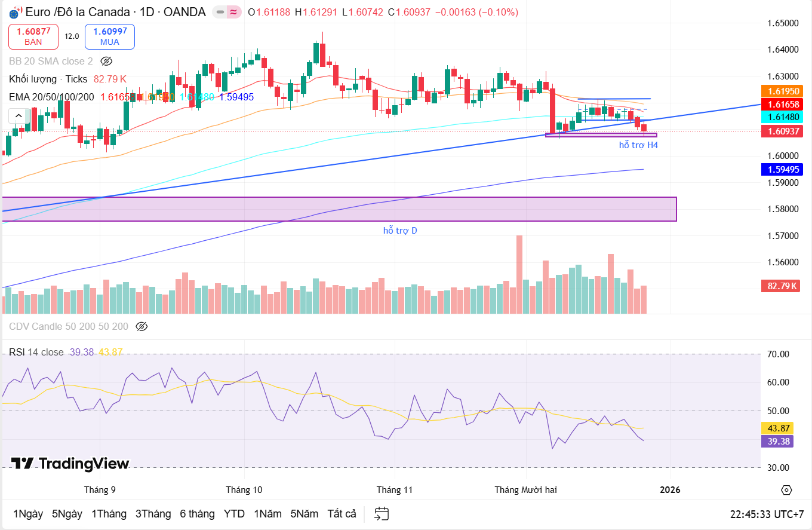Image resolution: width=812 pixels, height=530 pixels.
Task: Click the pink approximate-sign status icon
Action: [233, 12]
